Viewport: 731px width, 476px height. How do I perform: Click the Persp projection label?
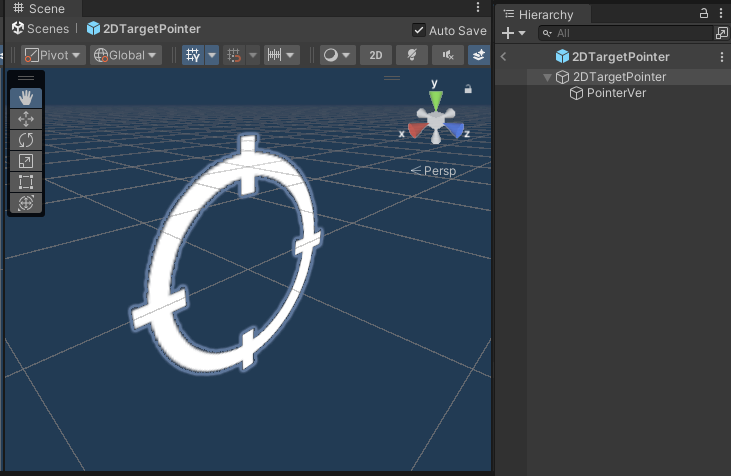(434, 171)
